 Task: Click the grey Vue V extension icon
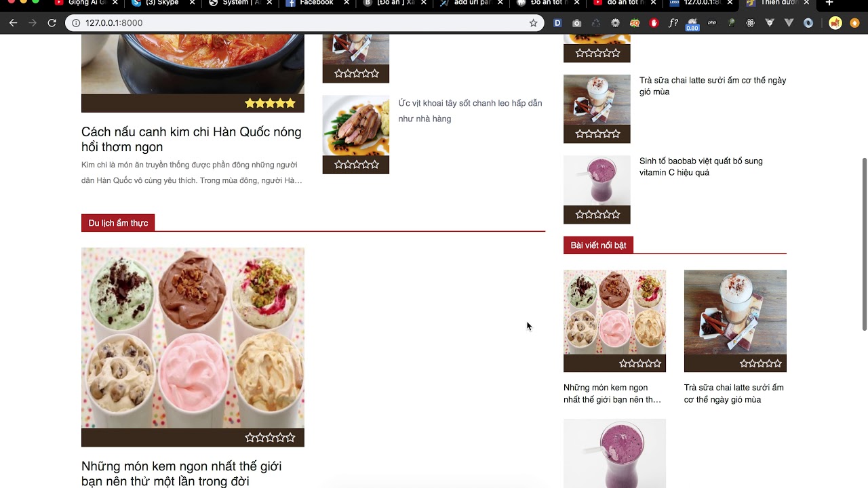click(x=789, y=23)
